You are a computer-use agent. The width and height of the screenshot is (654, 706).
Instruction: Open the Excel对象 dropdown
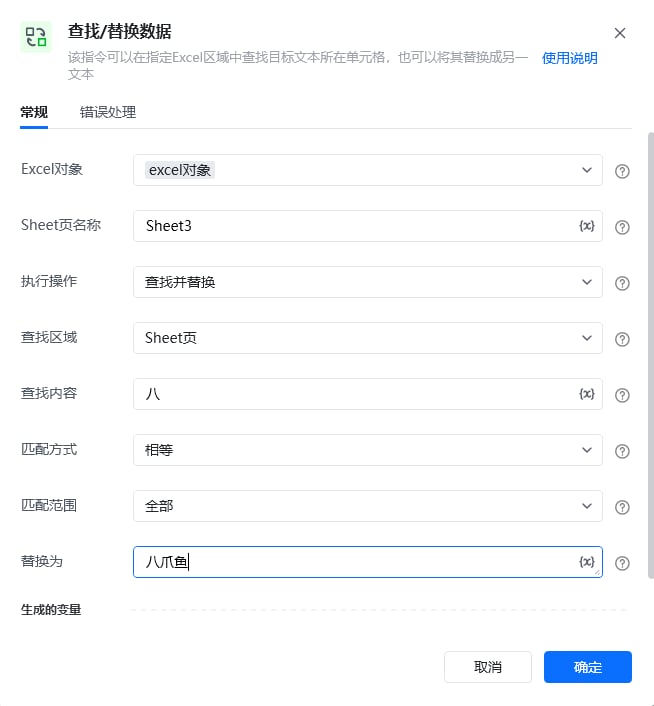(x=368, y=170)
